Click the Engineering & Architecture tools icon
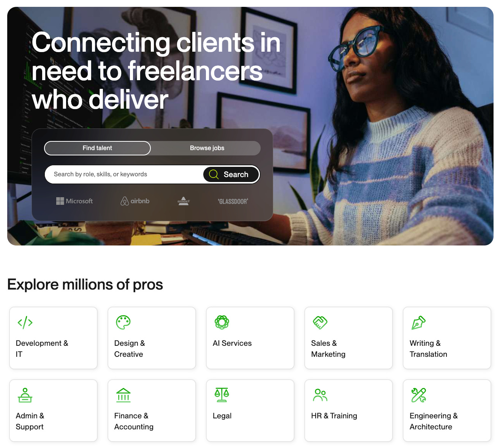Viewport: 500px width, 448px height. click(418, 395)
